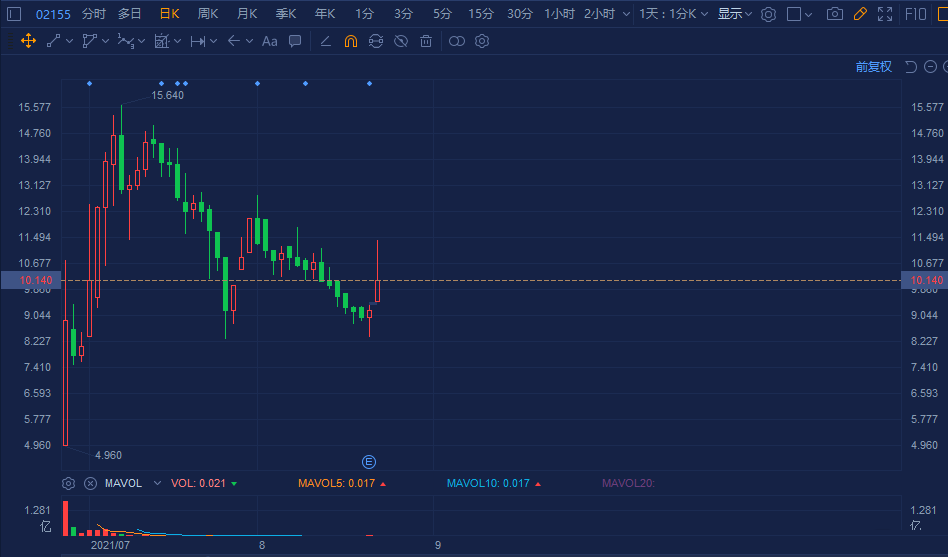Image resolution: width=948 pixels, height=557 pixels.
Task: Switch to 3分 three-minute chart
Action: [x=403, y=14]
